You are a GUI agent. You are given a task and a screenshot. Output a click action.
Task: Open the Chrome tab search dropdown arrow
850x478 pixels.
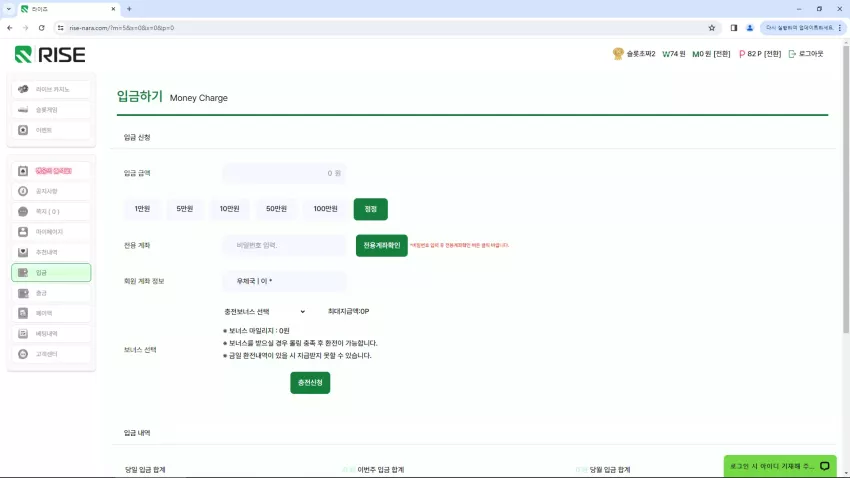coord(9,9)
